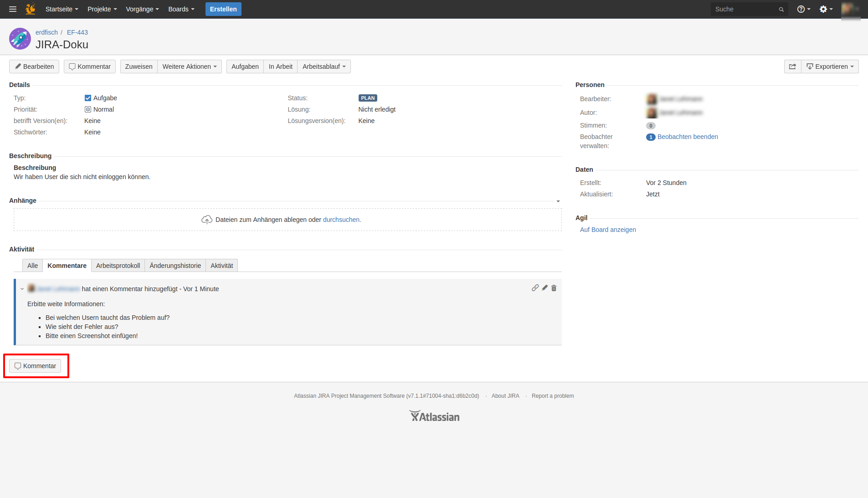Open the Vorgänge dropdown menu

pos(142,9)
